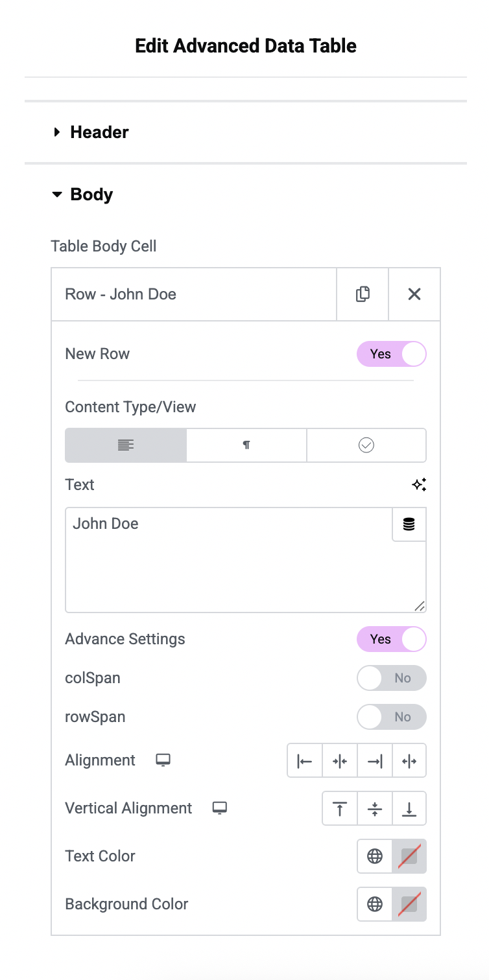Click the AI sparkle icon next to Text
The image size is (489, 980).
tap(419, 484)
